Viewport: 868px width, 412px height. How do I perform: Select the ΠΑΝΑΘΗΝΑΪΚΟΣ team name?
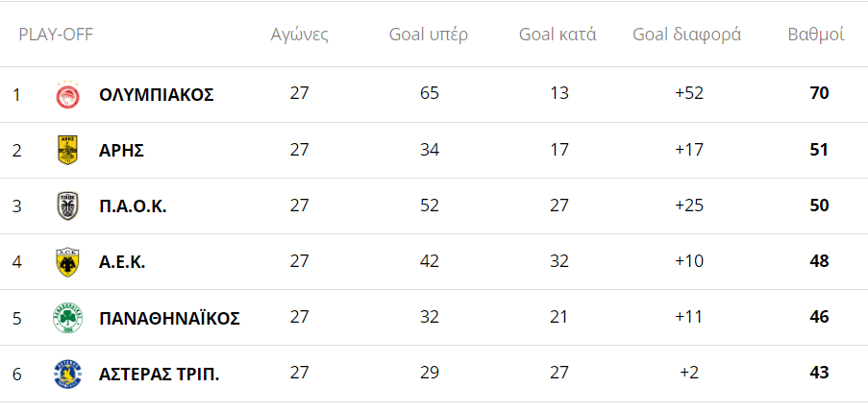[169, 317]
